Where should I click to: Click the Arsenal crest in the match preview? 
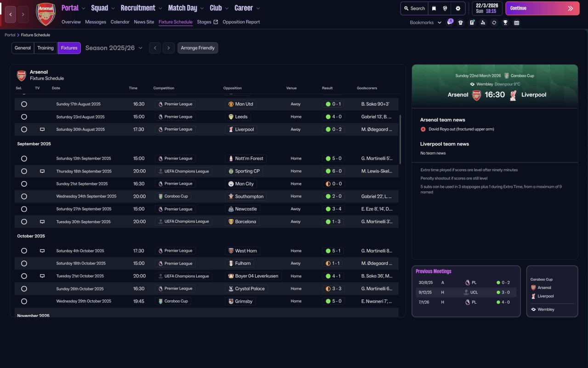pos(476,95)
